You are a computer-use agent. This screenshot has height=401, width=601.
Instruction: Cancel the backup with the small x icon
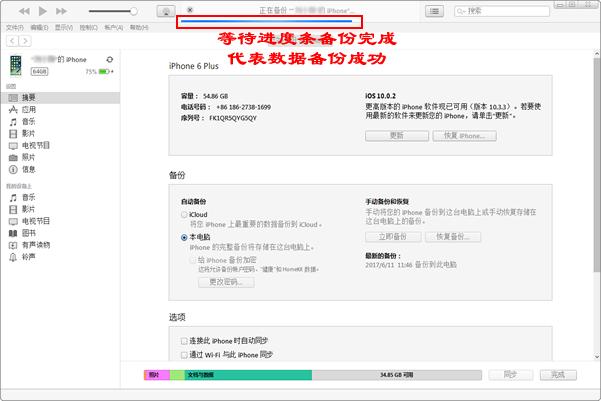(x=190, y=10)
